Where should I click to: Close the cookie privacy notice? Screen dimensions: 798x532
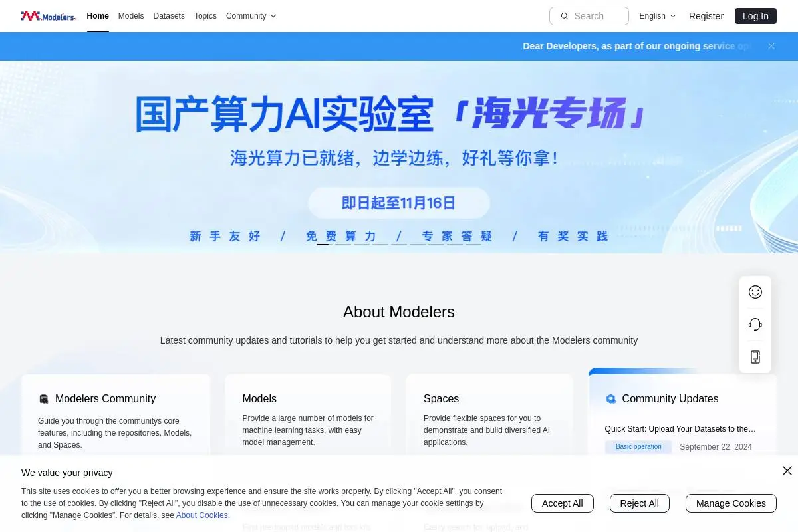[787, 471]
